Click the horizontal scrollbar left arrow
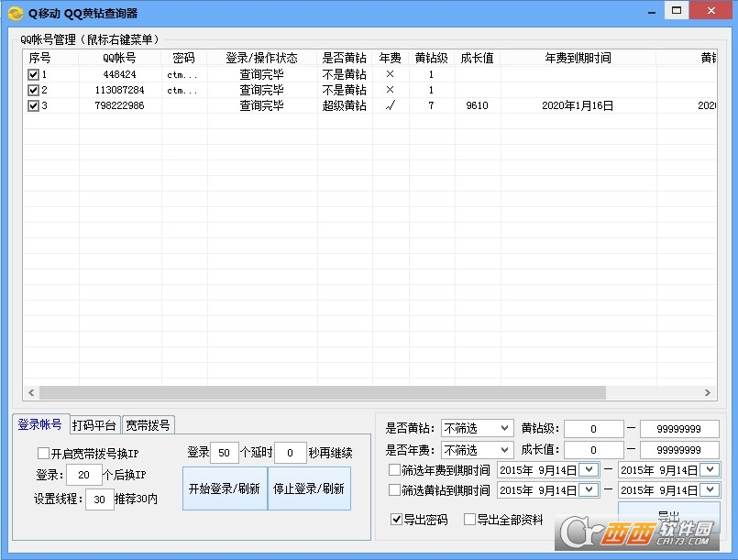The image size is (738, 560). (x=32, y=392)
